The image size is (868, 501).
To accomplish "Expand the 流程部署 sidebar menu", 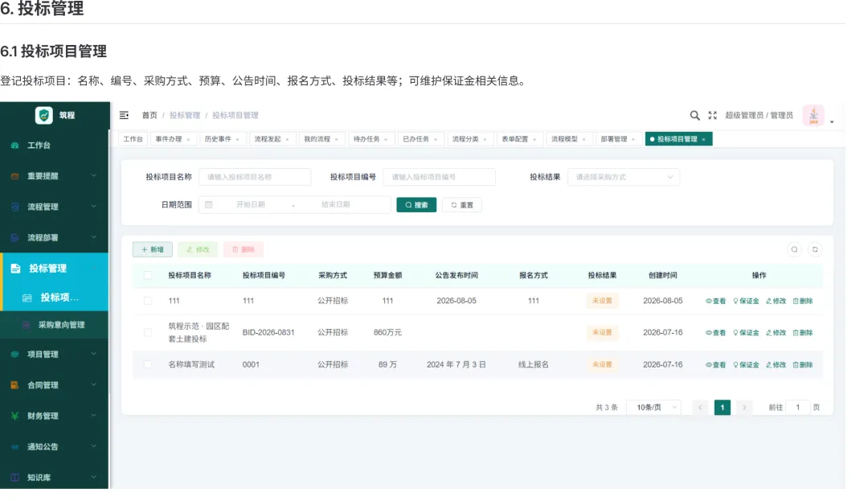I will tap(55, 237).
